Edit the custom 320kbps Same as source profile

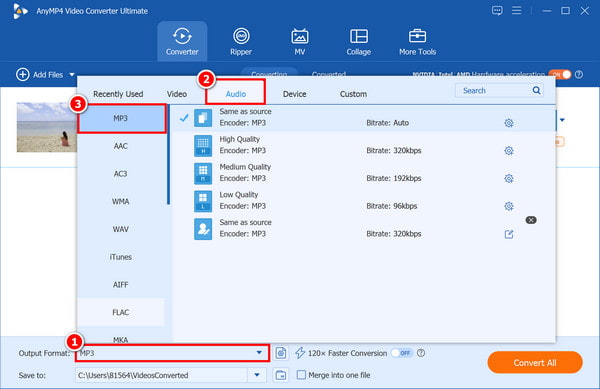509,234
